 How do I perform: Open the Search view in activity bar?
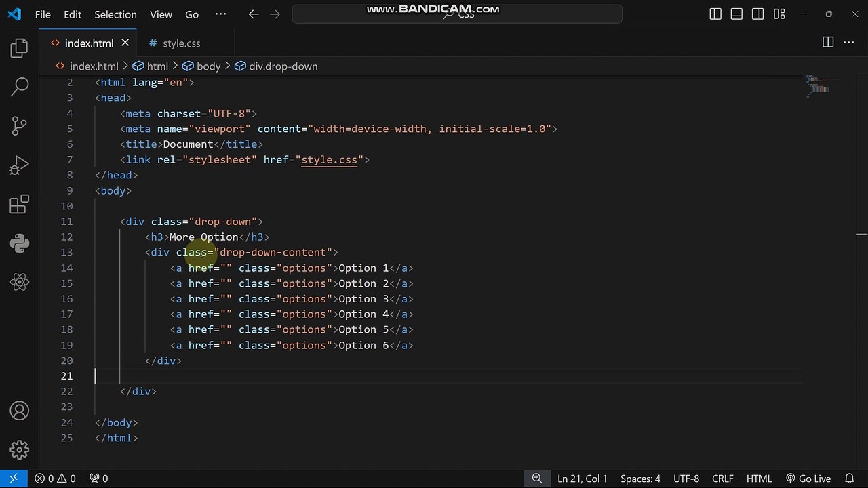19,86
